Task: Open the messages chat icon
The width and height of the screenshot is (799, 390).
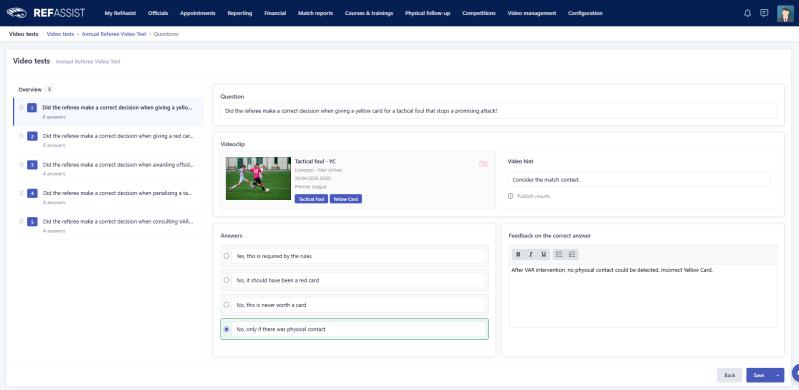Action: click(x=764, y=13)
